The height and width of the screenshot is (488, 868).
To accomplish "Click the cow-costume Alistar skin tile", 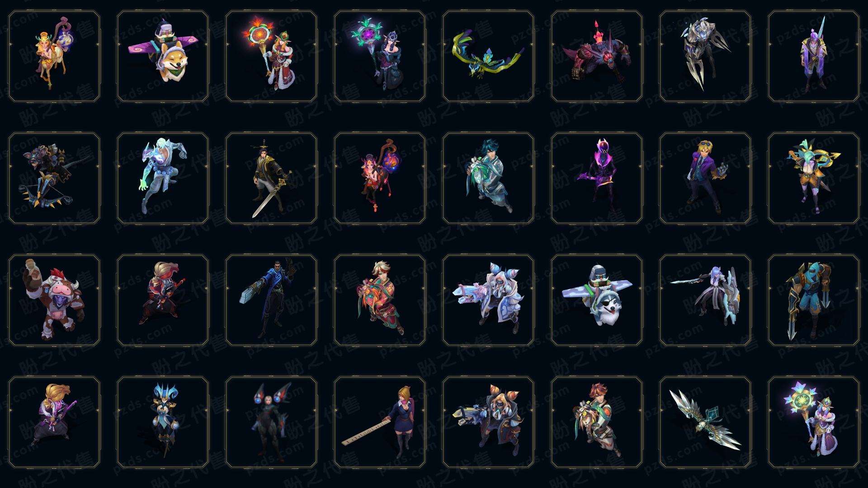I will [54, 300].
